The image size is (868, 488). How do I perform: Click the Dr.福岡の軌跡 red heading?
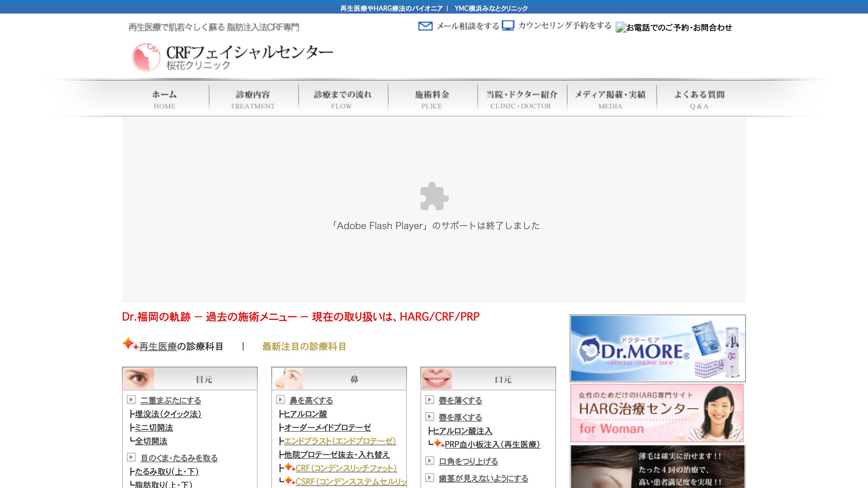(301, 317)
